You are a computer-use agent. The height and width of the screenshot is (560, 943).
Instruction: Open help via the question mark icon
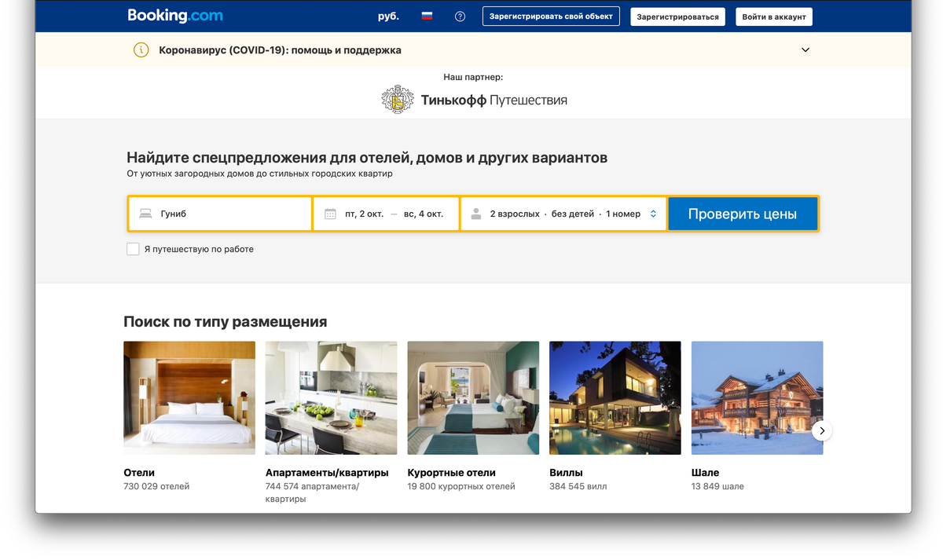460,16
